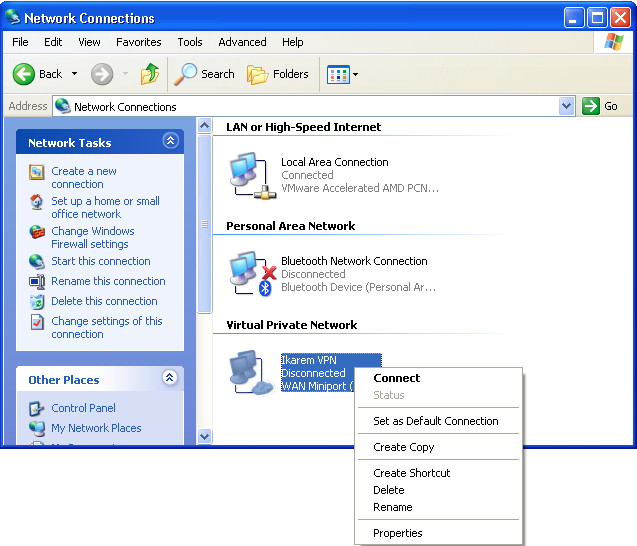Open the View menu
The height and width of the screenshot is (546, 637).
(89, 42)
